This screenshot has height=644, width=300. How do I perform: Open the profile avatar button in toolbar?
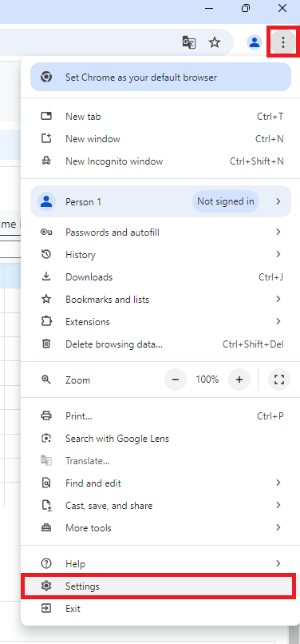pyautogui.click(x=255, y=42)
